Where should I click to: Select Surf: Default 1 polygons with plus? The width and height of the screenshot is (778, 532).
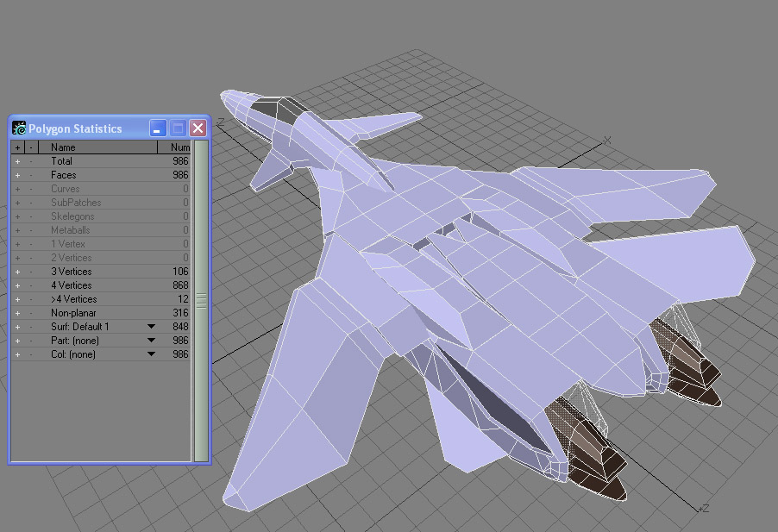click(17, 328)
